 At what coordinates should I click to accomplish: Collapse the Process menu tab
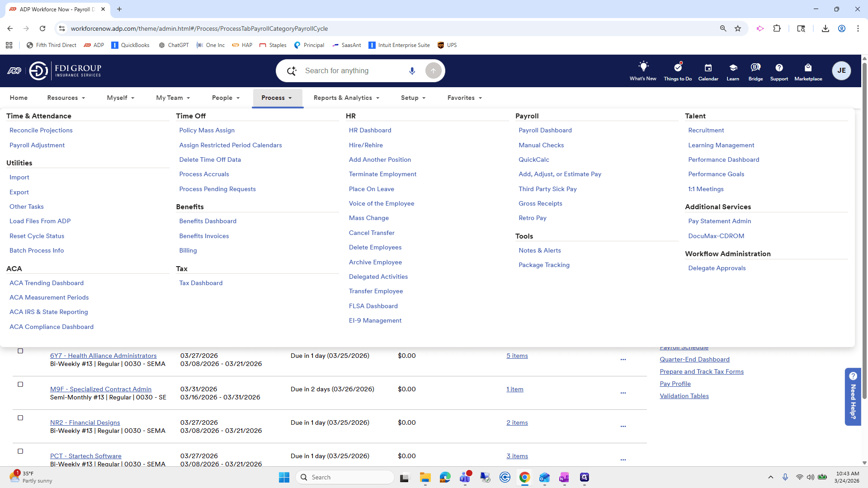[277, 98]
